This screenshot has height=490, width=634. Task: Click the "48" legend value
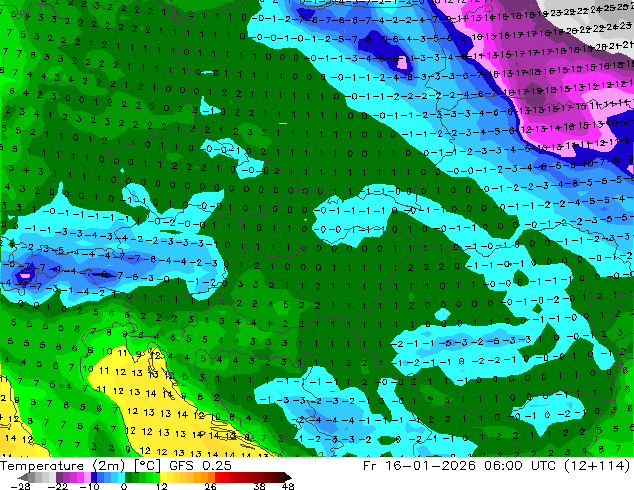point(288,486)
